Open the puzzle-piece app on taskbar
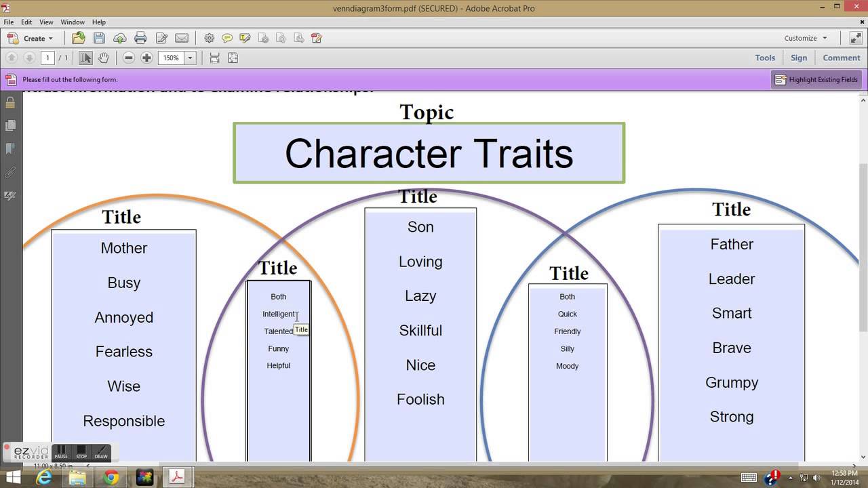 coord(144,477)
